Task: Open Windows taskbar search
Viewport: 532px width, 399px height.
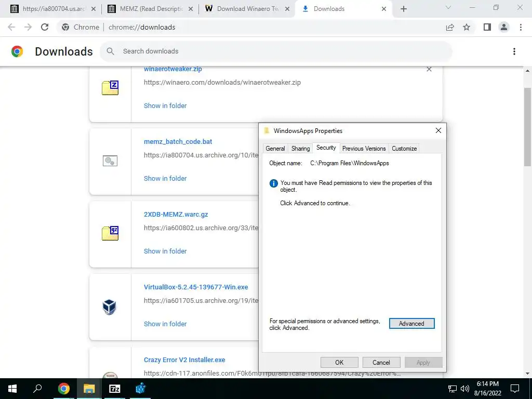Action: click(x=37, y=389)
